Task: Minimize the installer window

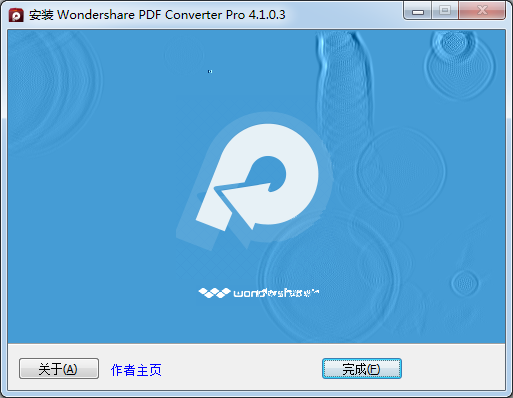Action: click(418, 11)
